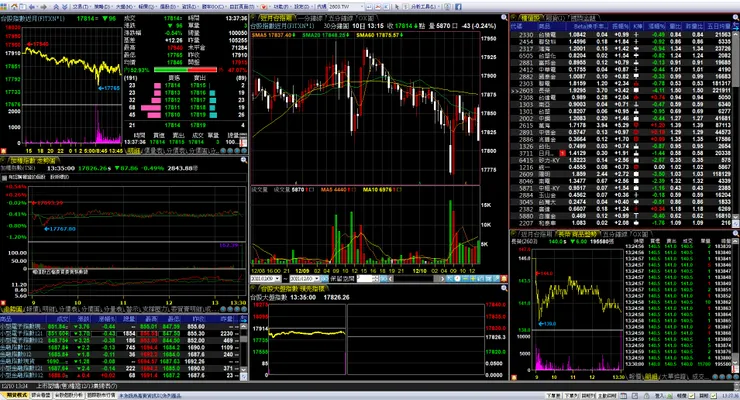Switch to the OX圖 tab in center chart
Screen dimensions: 740x400
click(366, 18)
